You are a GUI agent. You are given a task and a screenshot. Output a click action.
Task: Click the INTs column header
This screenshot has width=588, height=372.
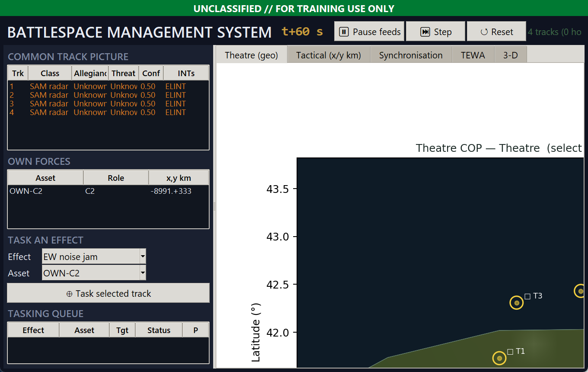coord(186,73)
